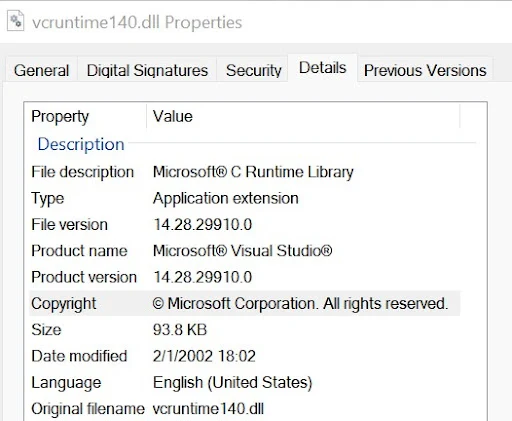Select the Size property label
The width and height of the screenshot is (512, 421).
click(x=46, y=330)
